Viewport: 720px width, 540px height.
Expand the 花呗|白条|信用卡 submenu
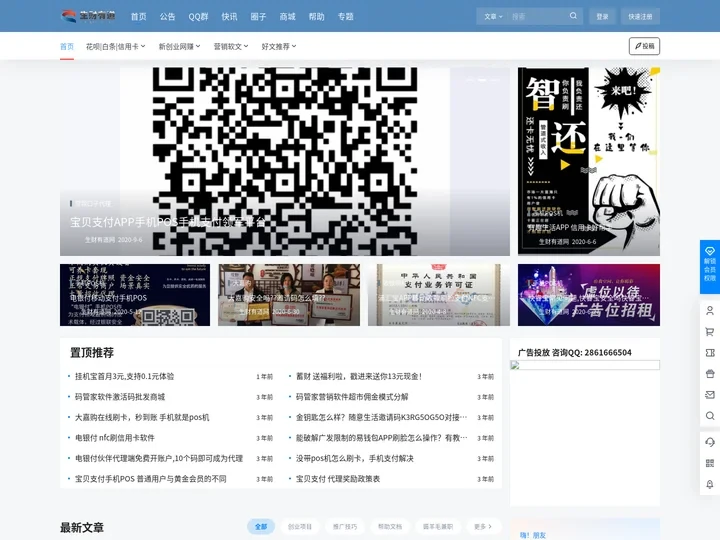point(116,46)
